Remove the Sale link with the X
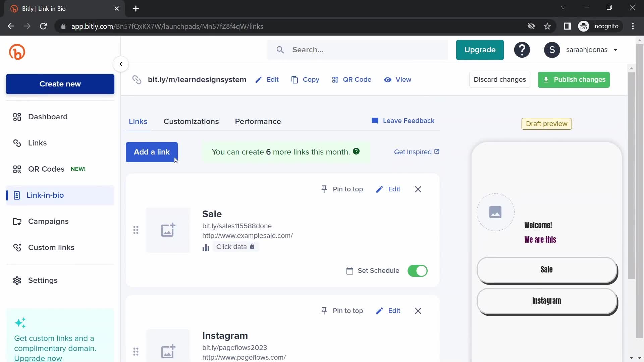Image resolution: width=644 pixels, height=362 pixels. coord(418,189)
